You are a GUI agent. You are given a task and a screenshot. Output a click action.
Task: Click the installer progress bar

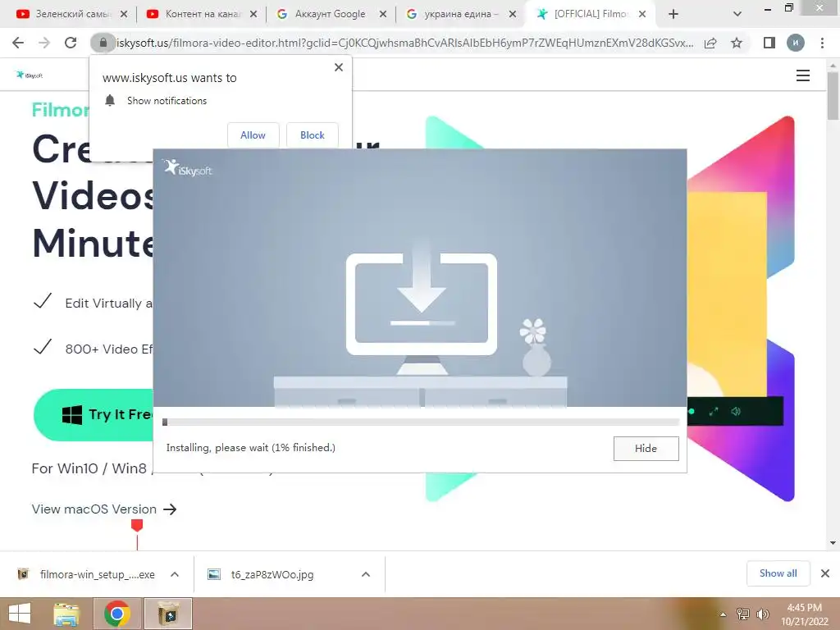point(421,422)
